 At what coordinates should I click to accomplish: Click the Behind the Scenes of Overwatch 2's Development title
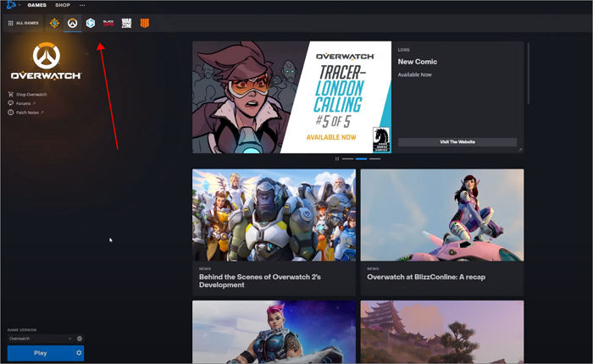point(260,281)
